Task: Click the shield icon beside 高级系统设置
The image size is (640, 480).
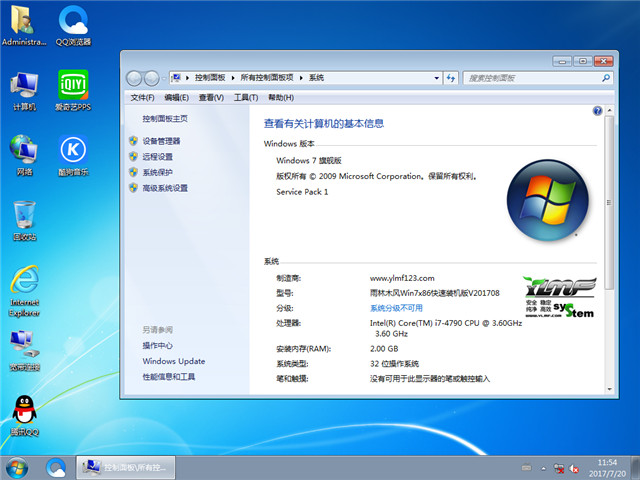Action: click(133, 188)
